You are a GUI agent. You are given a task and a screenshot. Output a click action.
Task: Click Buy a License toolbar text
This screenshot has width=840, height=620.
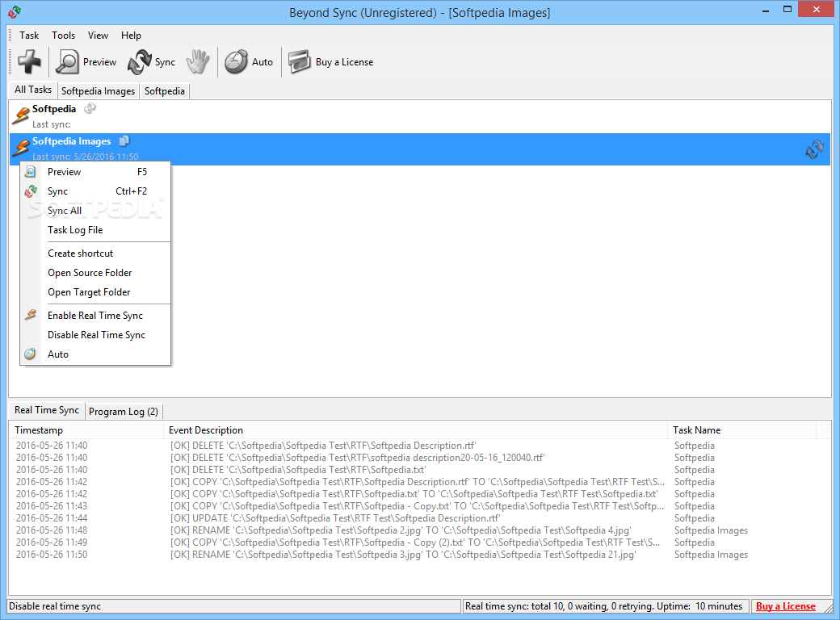(x=344, y=62)
